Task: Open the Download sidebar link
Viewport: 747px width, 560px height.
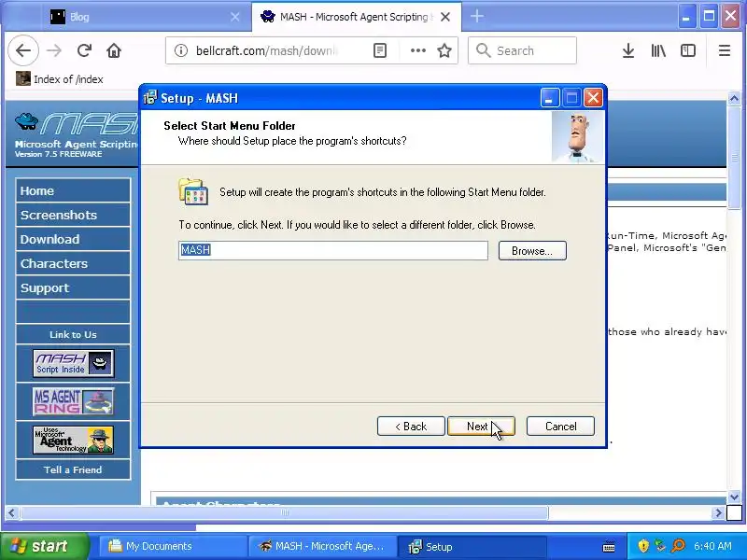Action: coord(73,239)
